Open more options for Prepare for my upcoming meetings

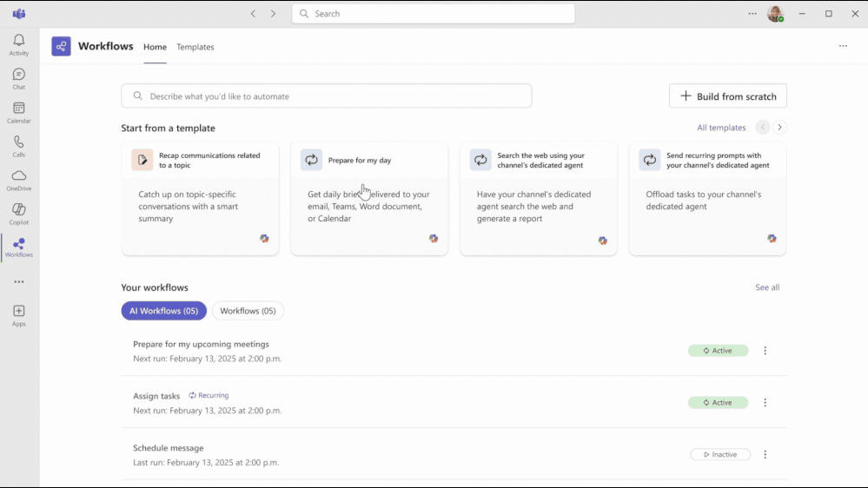(x=765, y=351)
